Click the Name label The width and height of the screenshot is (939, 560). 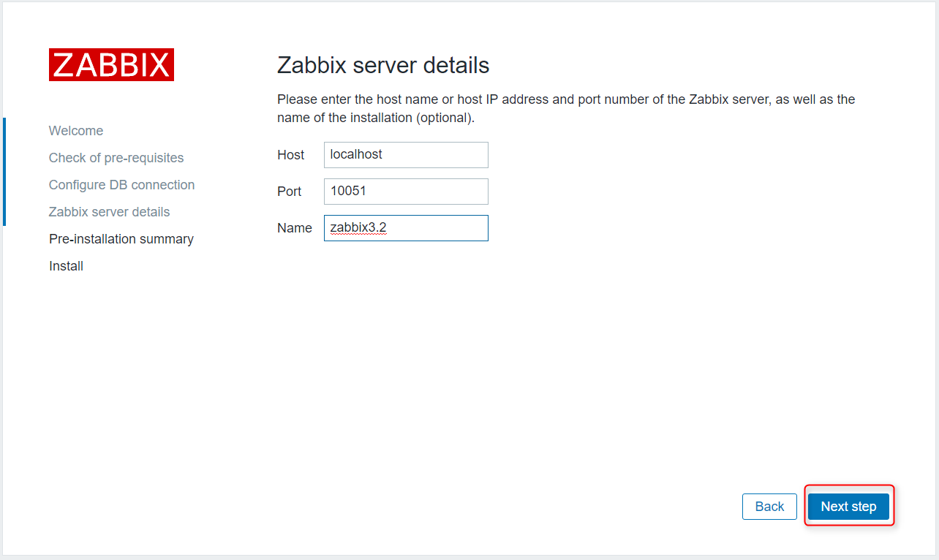pyautogui.click(x=295, y=228)
